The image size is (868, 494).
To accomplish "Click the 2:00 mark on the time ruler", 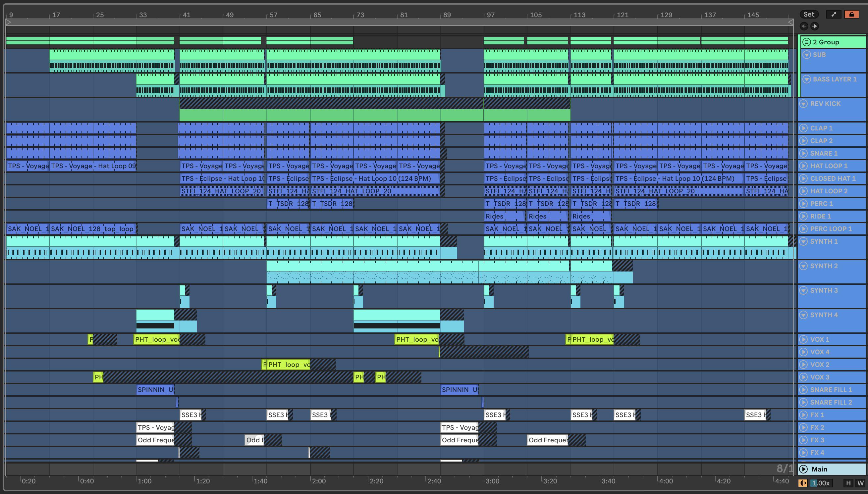I will tap(318, 481).
